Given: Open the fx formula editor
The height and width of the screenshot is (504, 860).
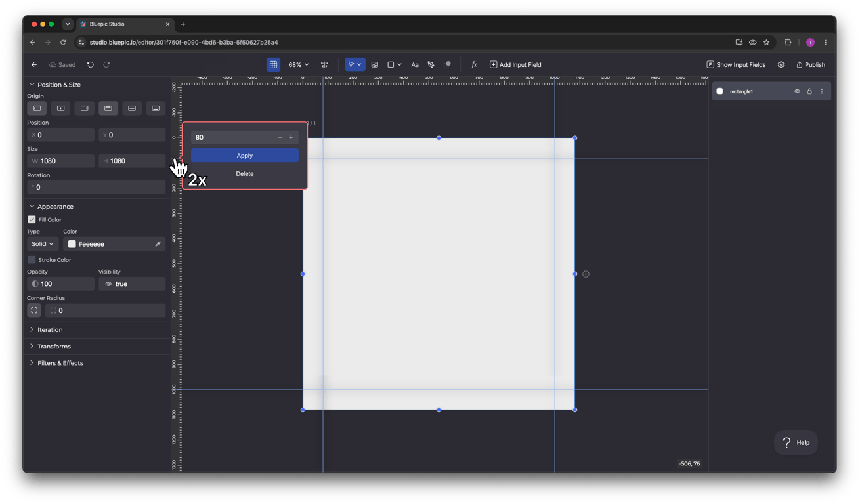Looking at the screenshot, I should coord(474,64).
